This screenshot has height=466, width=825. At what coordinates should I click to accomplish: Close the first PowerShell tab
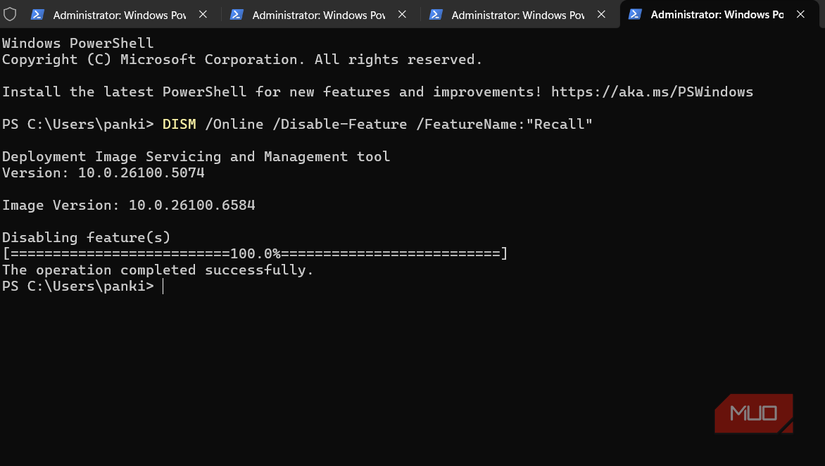(x=203, y=15)
